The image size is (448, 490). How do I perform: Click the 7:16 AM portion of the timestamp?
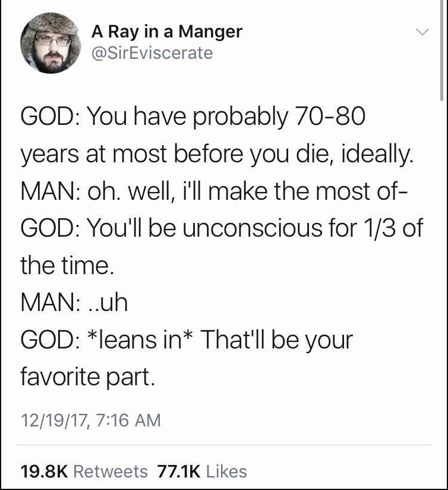(x=129, y=419)
